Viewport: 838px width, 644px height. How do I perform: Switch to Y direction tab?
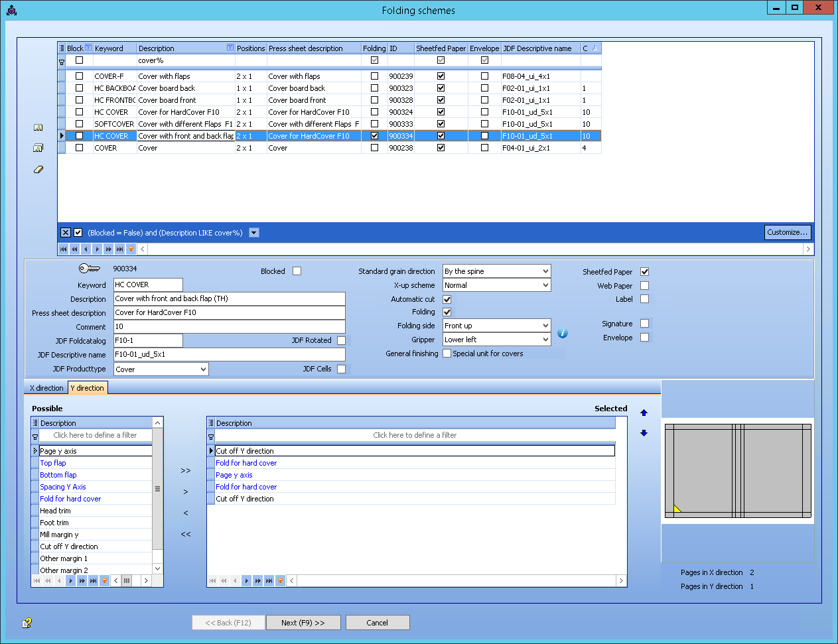(x=88, y=388)
